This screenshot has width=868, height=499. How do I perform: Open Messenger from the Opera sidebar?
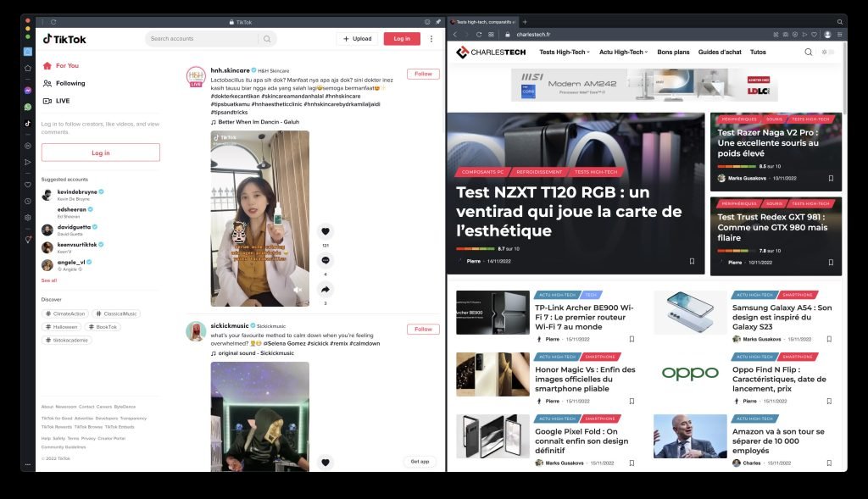click(28, 90)
